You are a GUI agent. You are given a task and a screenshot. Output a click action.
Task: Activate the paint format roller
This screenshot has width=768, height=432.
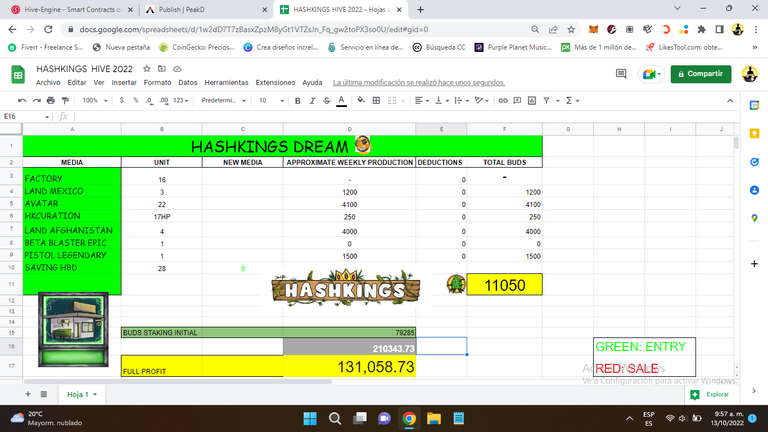[x=65, y=100]
